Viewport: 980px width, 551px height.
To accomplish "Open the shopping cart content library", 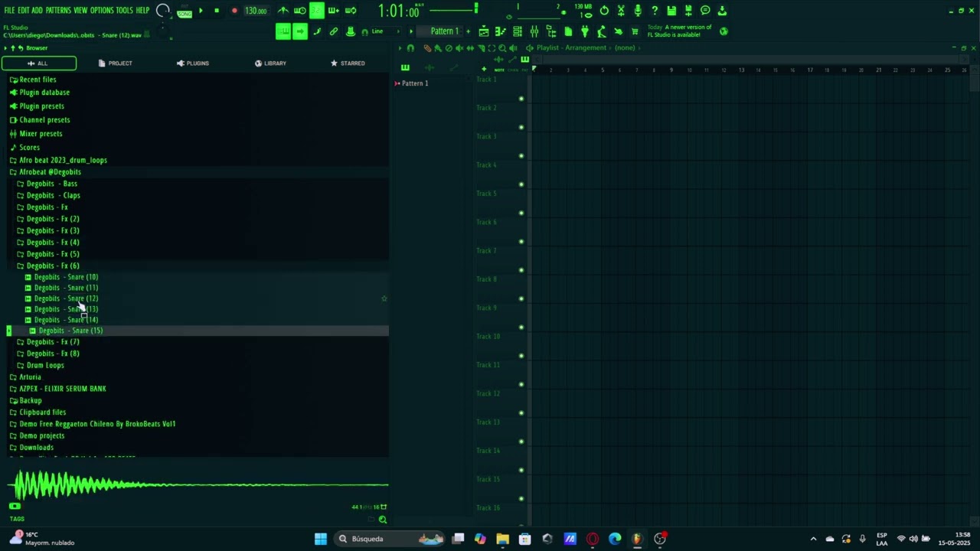I will pyautogui.click(x=635, y=31).
